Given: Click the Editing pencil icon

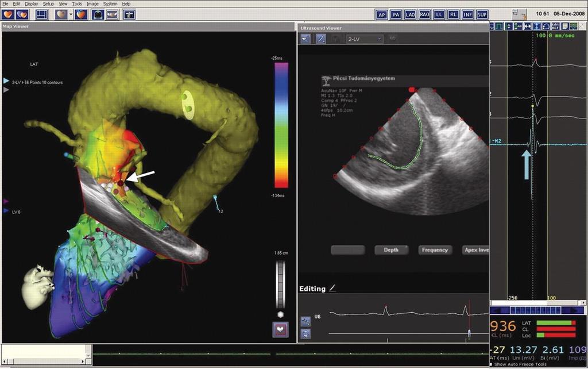Looking at the screenshot, I should 332,289.
